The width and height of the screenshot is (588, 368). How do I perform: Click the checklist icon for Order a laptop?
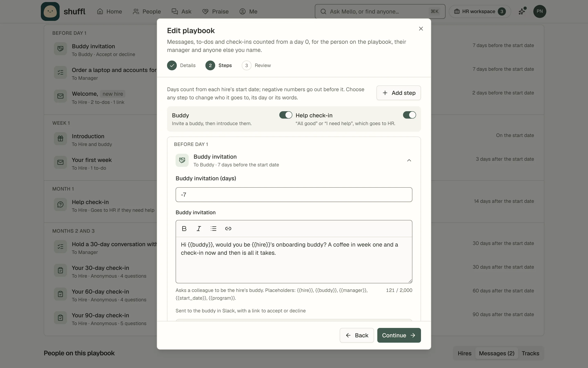(60, 72)
